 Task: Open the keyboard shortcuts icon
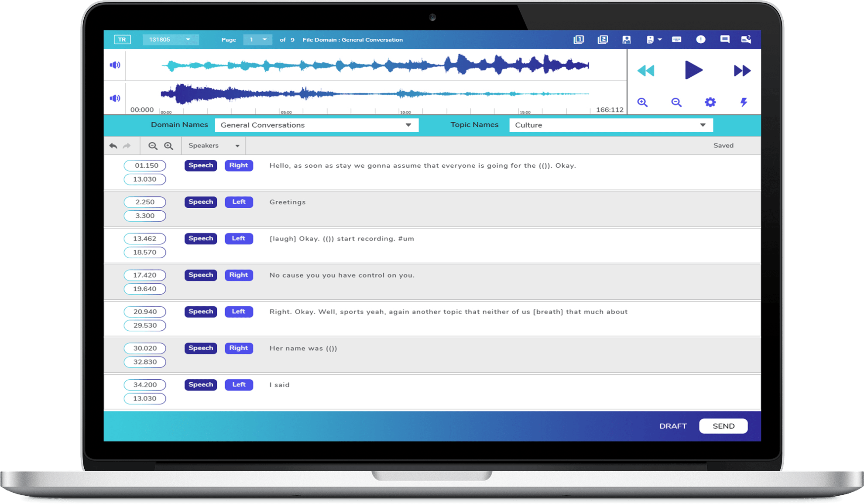point(677,39)
